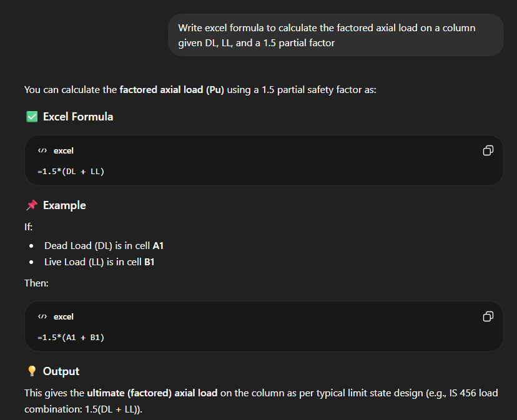Click the pushpin emoji beside Example
517x420 pixels.
(x=32, y=205)
